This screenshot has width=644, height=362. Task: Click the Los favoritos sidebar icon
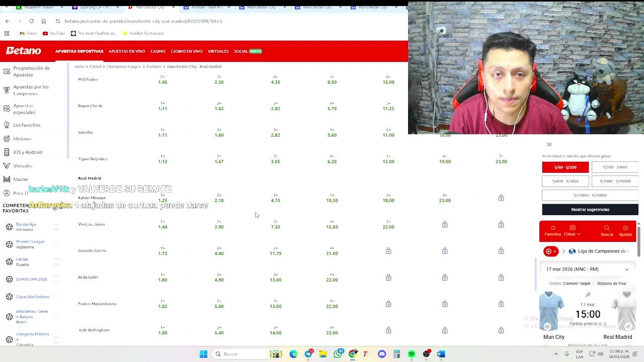pos(7,125)
